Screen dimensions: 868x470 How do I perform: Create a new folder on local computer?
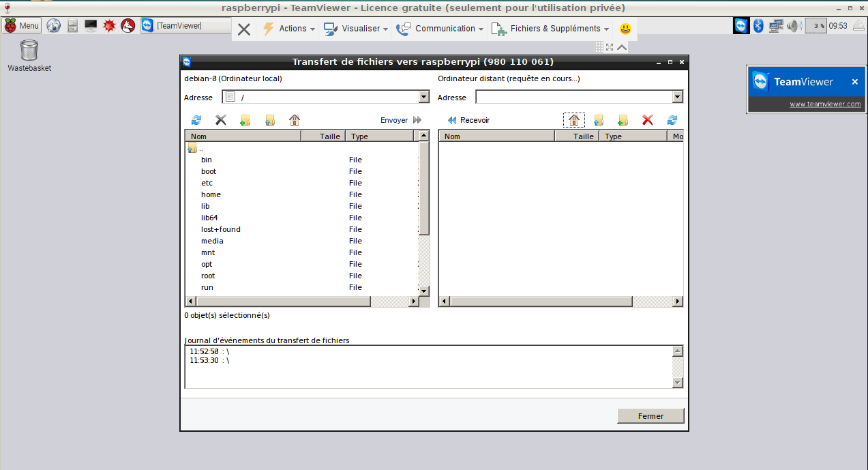[x=245, y=120]
